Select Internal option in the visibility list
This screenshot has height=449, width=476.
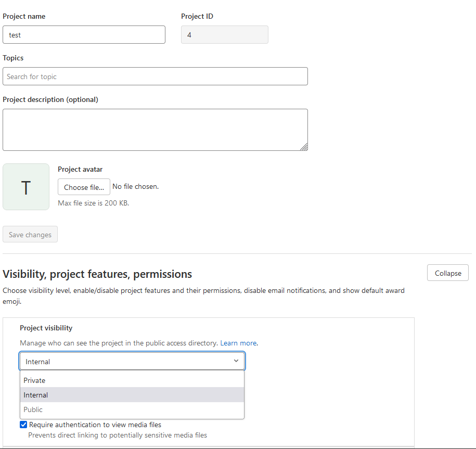pyautogui.click(x=132, y=395)
